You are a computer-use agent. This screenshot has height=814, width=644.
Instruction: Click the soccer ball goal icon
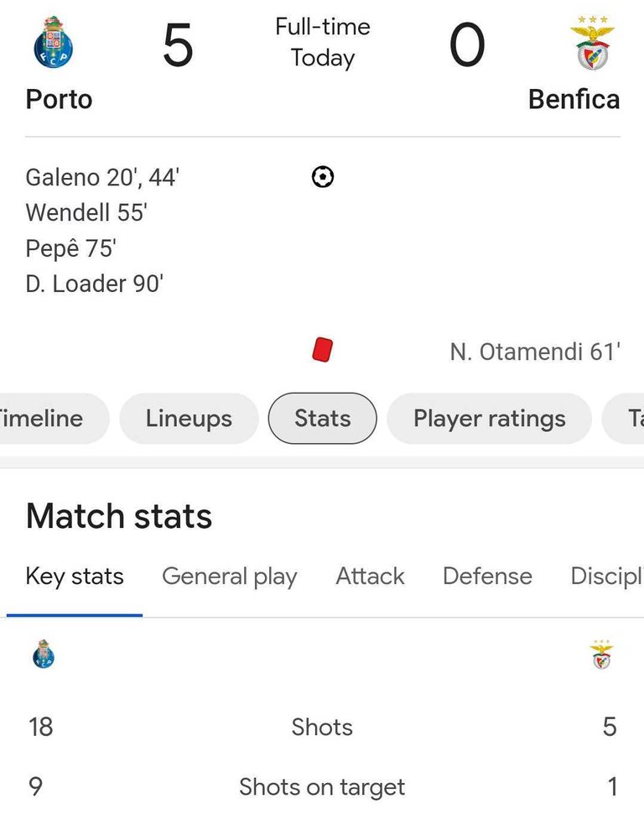coord(323,177)
